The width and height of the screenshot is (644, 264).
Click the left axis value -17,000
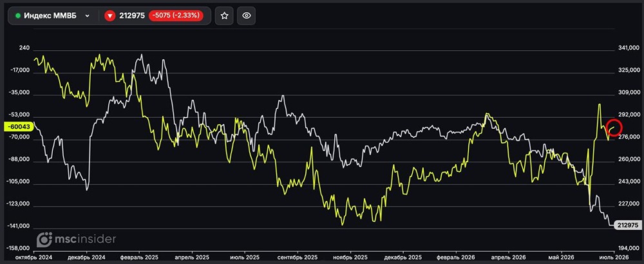(19, 71)
